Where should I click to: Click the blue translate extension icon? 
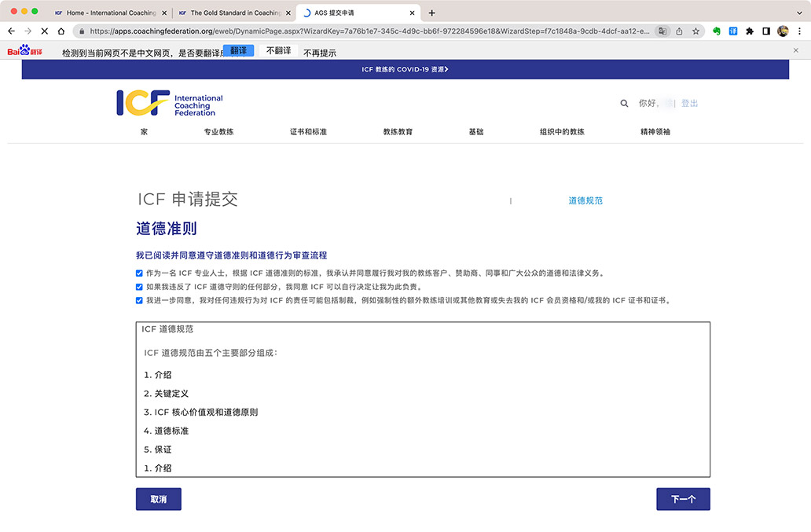coord(733,31)
